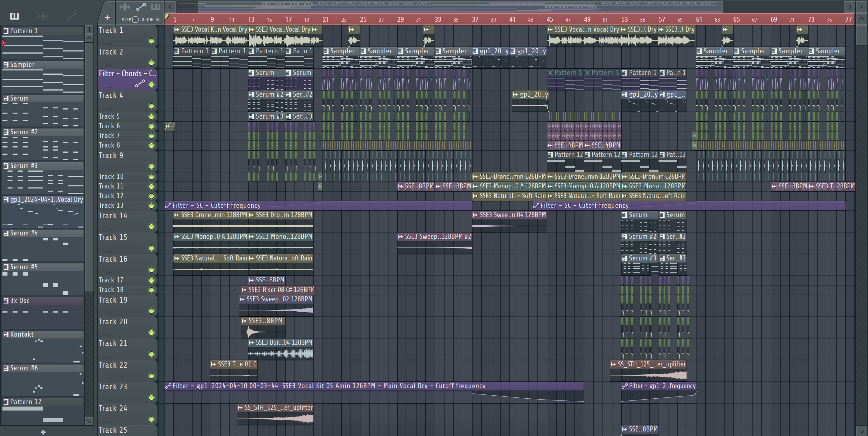This screenshot has height=436, width=868.
Task: Show audio clips in the picker panel
Action: click(43, 16)
